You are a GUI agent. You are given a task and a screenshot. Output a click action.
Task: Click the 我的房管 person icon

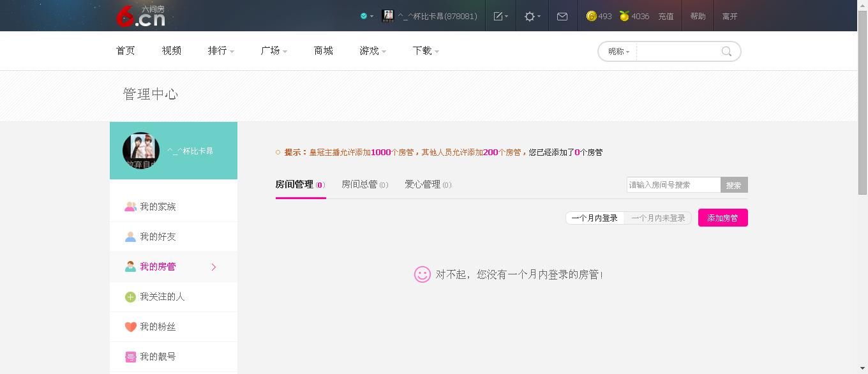(x=130, y=267)
